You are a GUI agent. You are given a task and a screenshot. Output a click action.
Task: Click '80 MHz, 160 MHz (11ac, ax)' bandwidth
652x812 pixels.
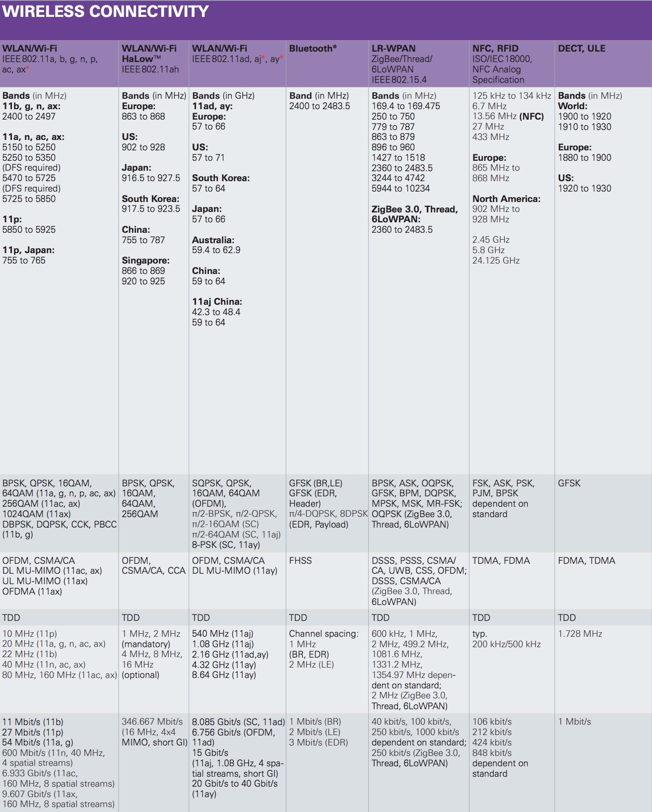pyautogui.click(x=60, y=675)
